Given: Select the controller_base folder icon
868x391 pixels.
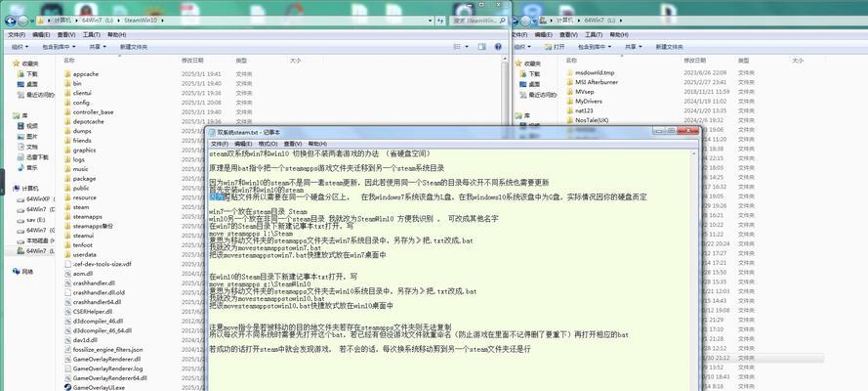Looking at the screenshot, I should (67, 111).
